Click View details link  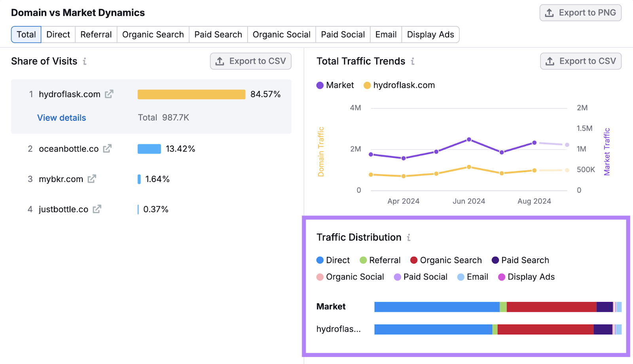click(62, 118)
